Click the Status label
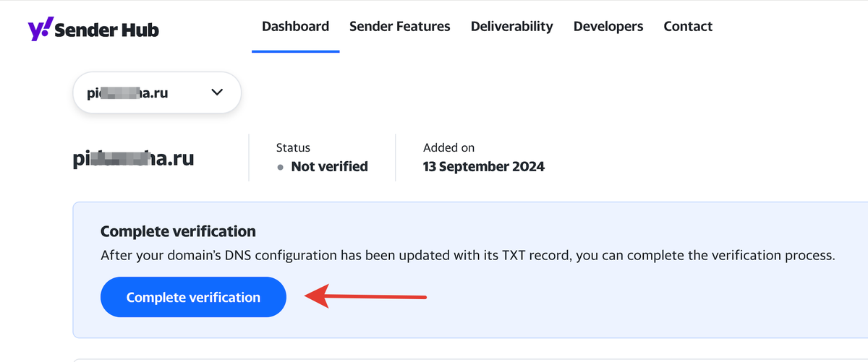This screenshot has width=868, height=362. click(293, 147)
